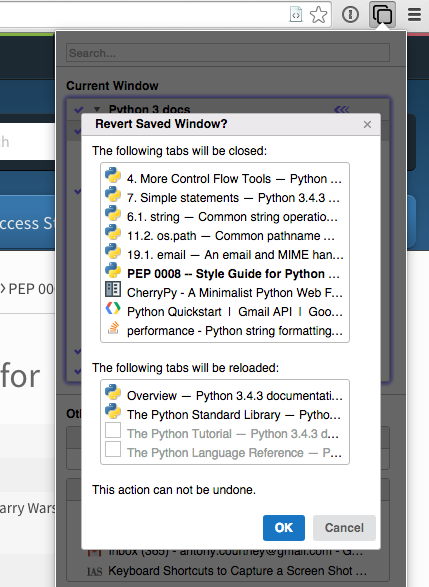Viewport: 429px width, 587px height.
Task: Click the blank placeholder box for Python Language Reference
Action: coord(113,449)
